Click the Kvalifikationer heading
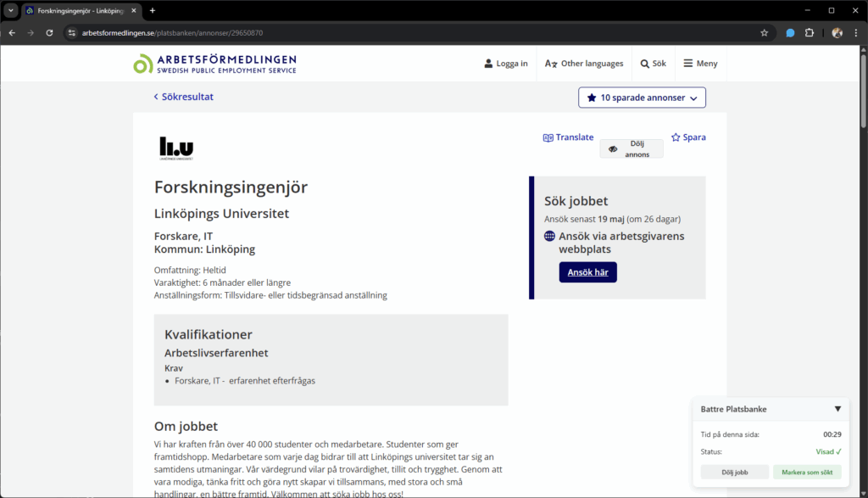This screenshot has height=498, width=868. pos(209,334)
